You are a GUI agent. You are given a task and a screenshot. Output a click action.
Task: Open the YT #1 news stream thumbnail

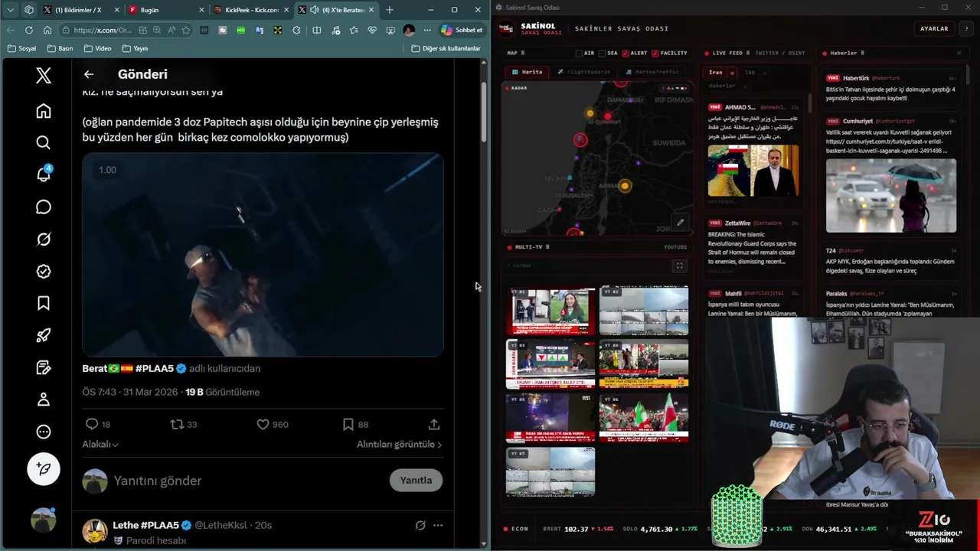pyautogui.click(x=550, y=311)
